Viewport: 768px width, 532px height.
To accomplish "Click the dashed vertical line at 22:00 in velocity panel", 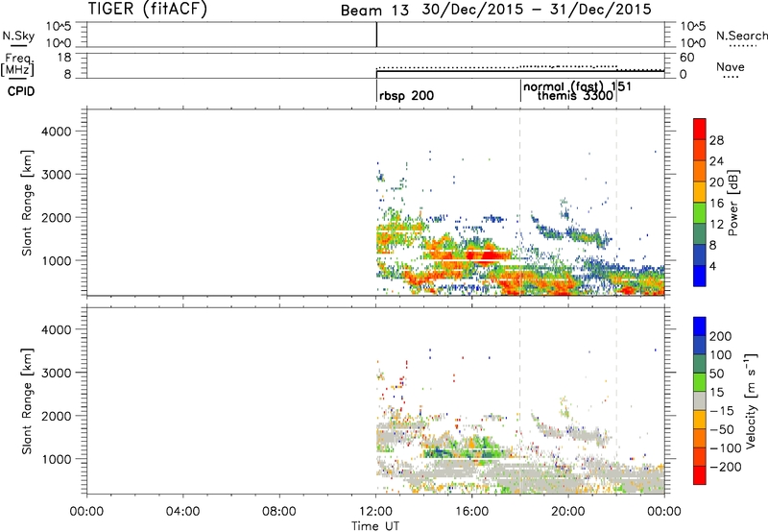I will pyautogui.click(x=616, y=400).
